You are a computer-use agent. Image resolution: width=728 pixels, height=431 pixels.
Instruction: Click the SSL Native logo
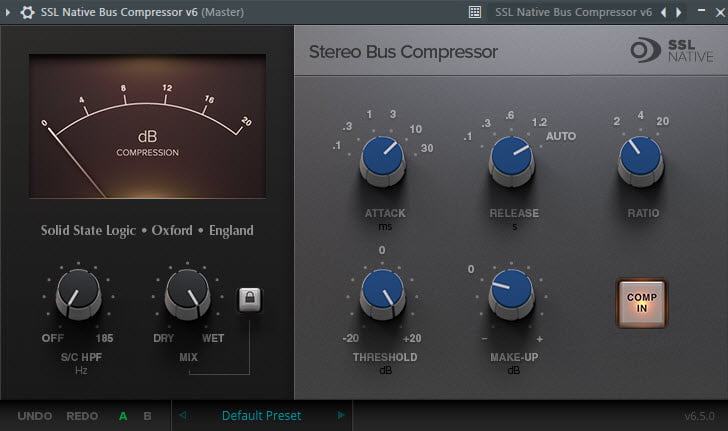(x=672, y=50)
